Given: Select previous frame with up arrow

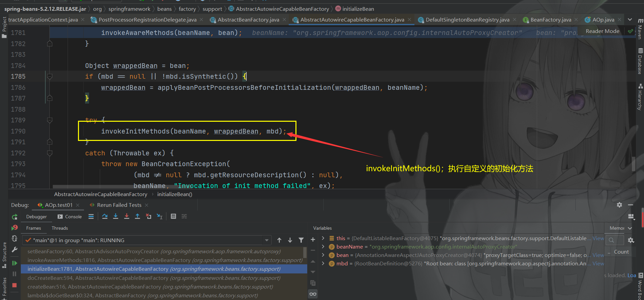Looking at the screenshot, I should point(279,240).
